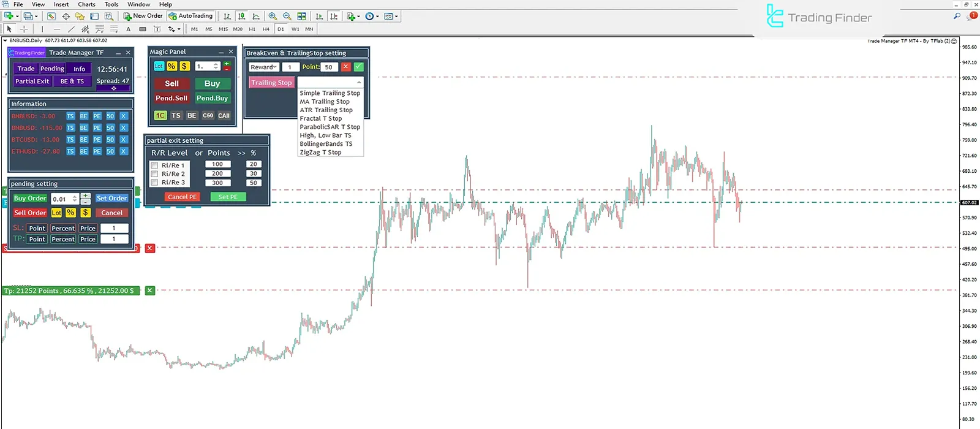980x429 pixels.
Task: Collapse the trailing stop type dropdown
Action: click(x=359, y=82)
